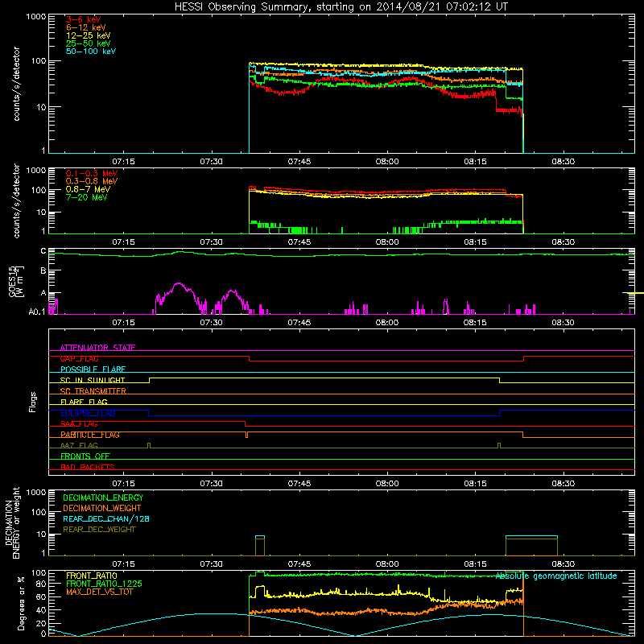644x644 pixels.
Task: Click 08:15 tick under the MeV plot
Action: coord(475,242)
